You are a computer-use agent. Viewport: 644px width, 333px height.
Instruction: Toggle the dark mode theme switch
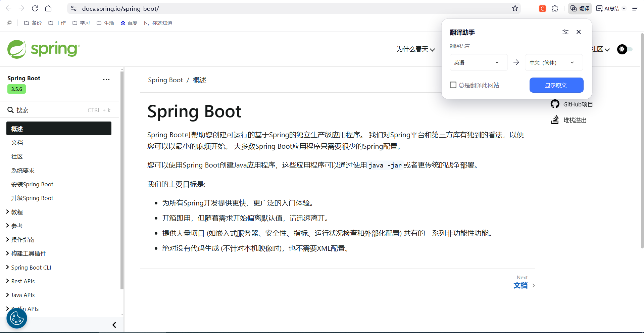[625, 49]
